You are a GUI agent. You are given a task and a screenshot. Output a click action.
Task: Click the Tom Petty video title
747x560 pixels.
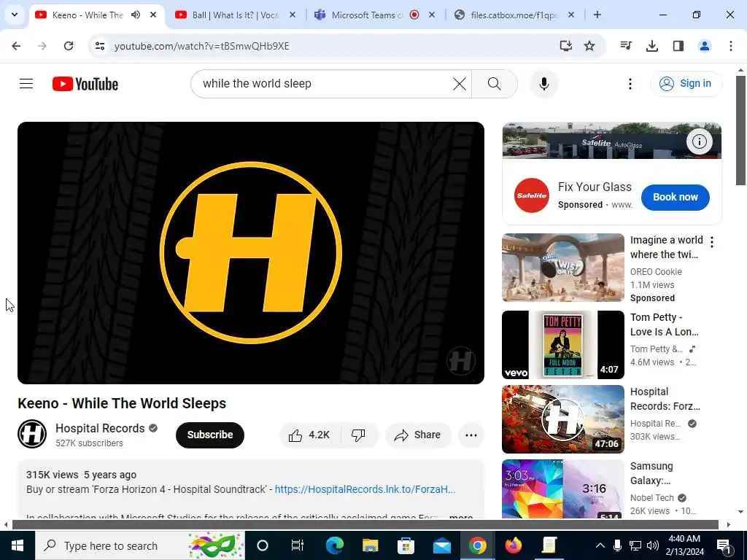[x=664, y=324]
